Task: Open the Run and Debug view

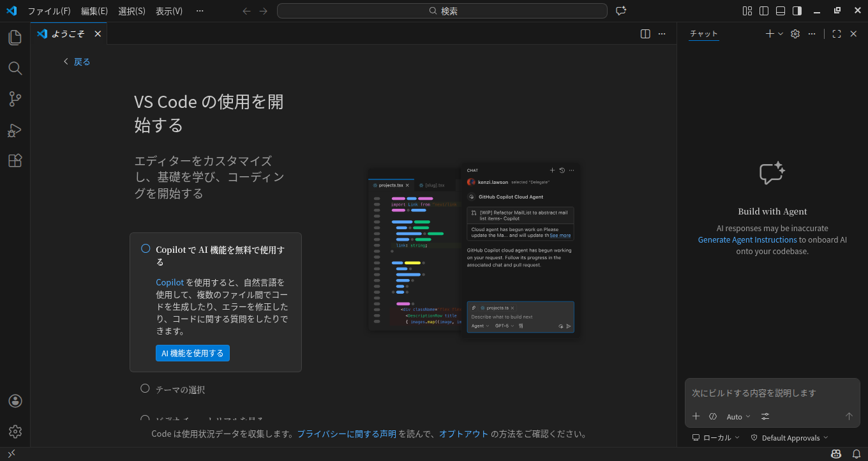Action: coord(15,130)
